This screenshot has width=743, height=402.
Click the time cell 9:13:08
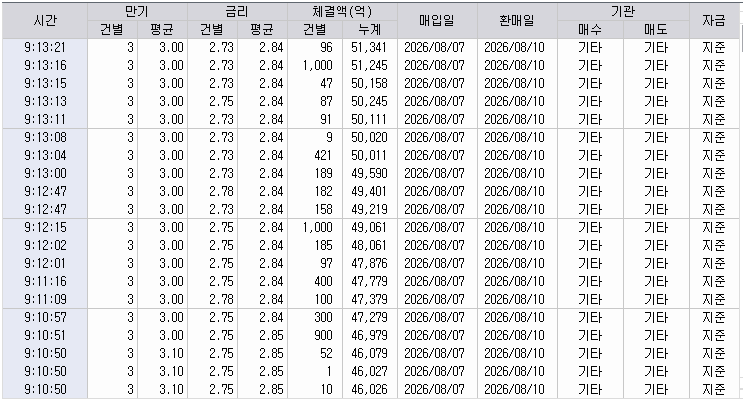coord(45,137)
